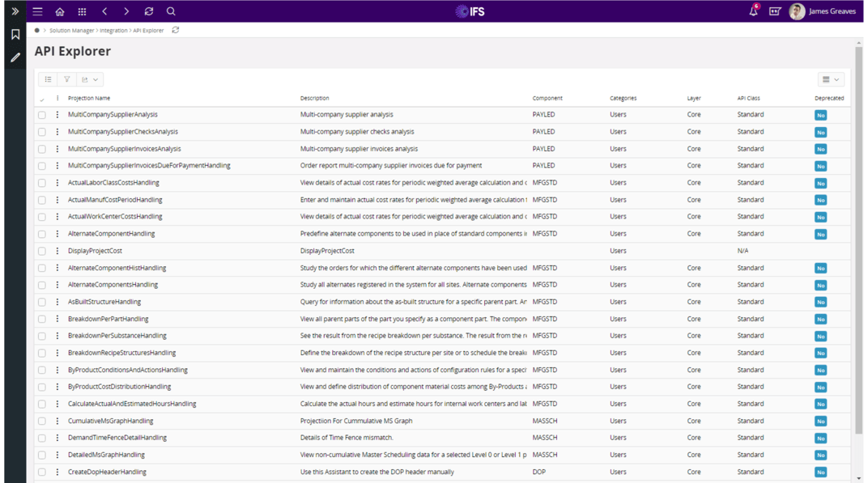Check the box next to DisplayProjectCost
Viewport: 868px width, 483px height.
pyautogui.click(x=42, y=251)
